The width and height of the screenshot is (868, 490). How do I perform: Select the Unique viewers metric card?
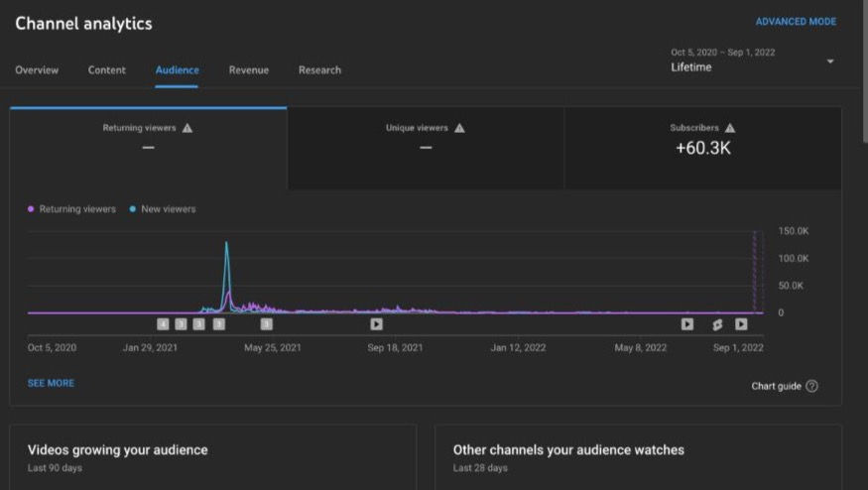(426, 149)
